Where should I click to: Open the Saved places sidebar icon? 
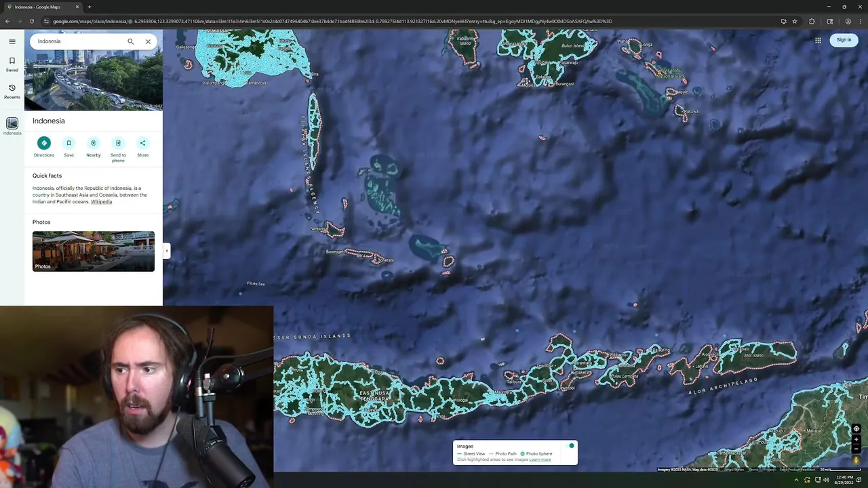pyautogui.click(x=12, y=64)
